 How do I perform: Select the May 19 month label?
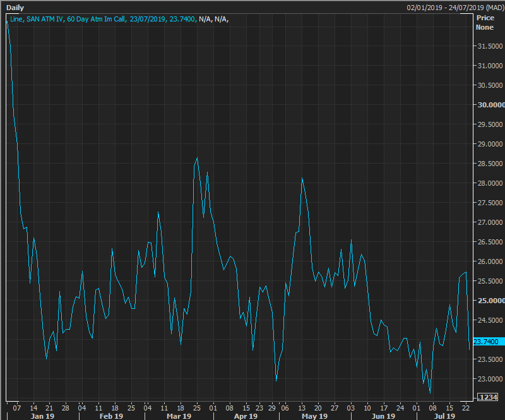pos(314,416)
